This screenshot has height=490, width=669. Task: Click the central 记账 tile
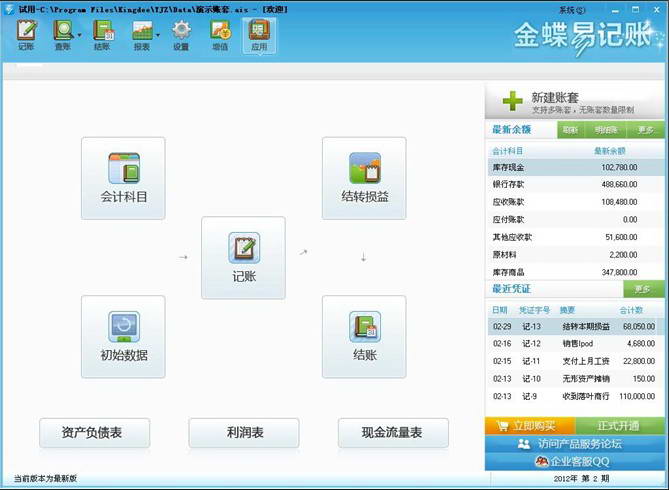tap(243, 257)
